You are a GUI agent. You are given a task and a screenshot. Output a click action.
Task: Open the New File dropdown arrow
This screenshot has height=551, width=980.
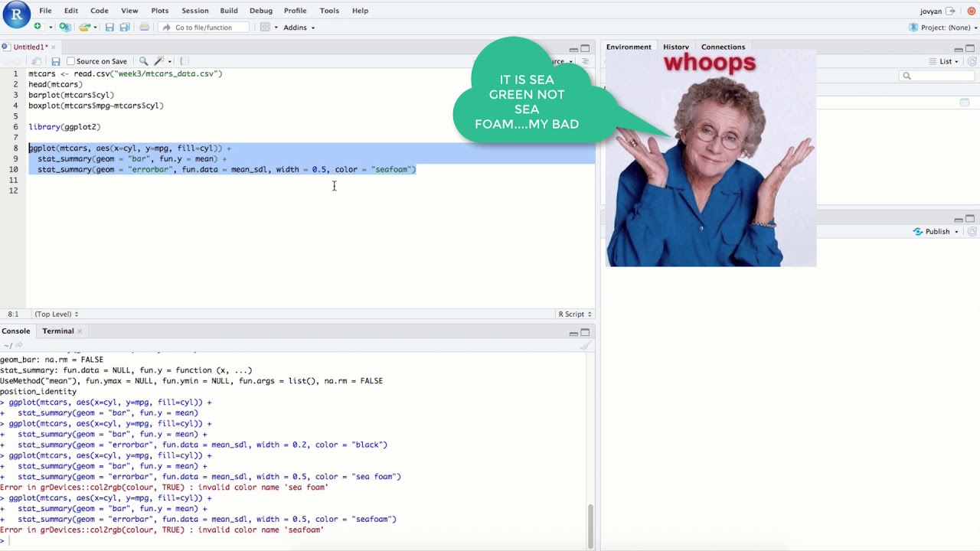[51, 28]
